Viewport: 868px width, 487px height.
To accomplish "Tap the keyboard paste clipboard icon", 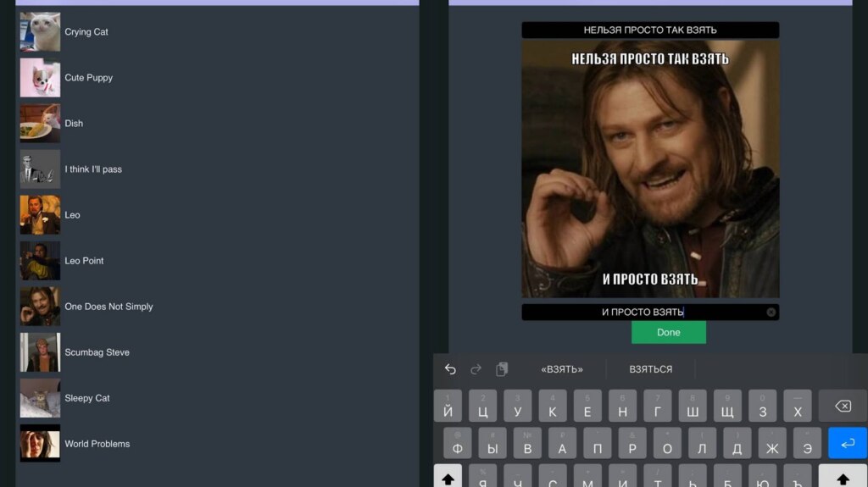I will (x=502, y=369).
